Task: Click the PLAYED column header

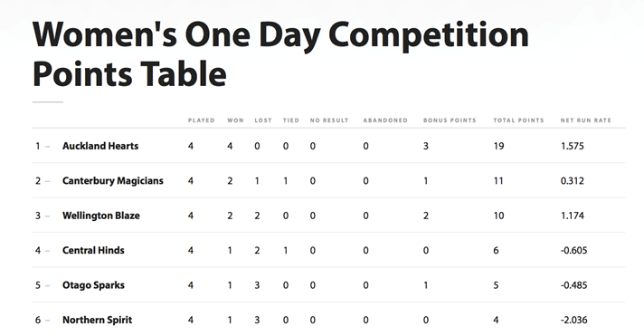Action: [201, 120]
